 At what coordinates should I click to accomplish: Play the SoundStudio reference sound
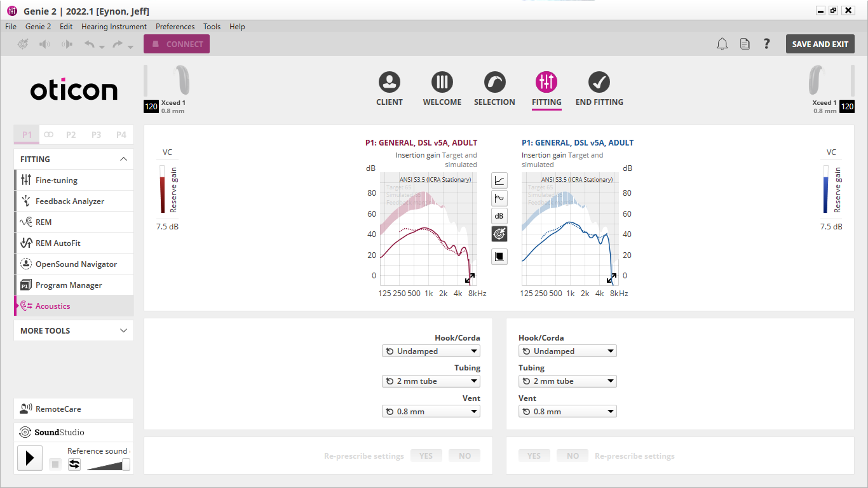pyautogui.click(x=30, y=458)
